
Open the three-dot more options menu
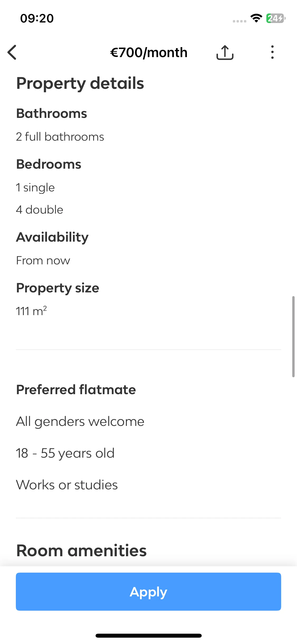coord(272,52)
